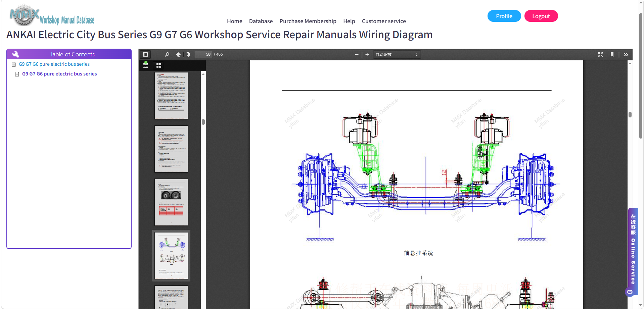This screenshot has height=310, width=644.
Task: Click the thumbnail sidebar scrollbar handle
Action: (203, 122)
